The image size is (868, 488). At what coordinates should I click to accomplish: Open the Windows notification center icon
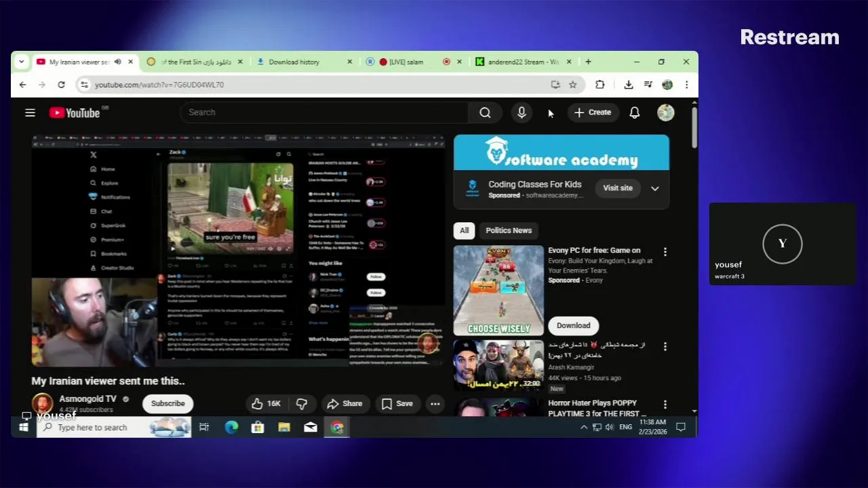681,428
